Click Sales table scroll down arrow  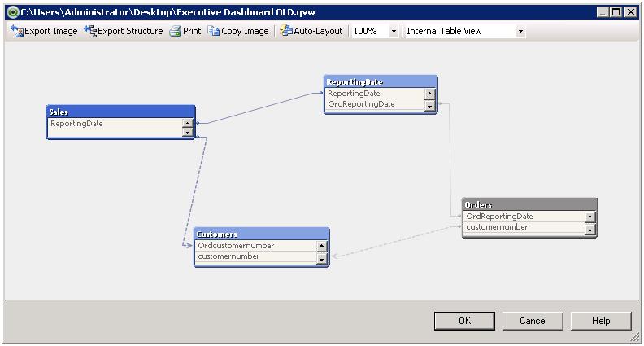click(187, 133)
